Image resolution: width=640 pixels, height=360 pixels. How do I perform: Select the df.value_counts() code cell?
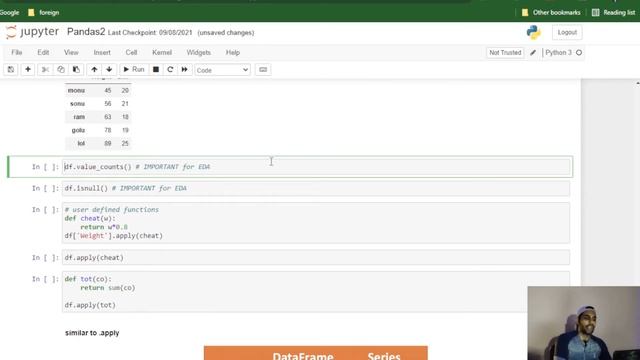[316, 167]
